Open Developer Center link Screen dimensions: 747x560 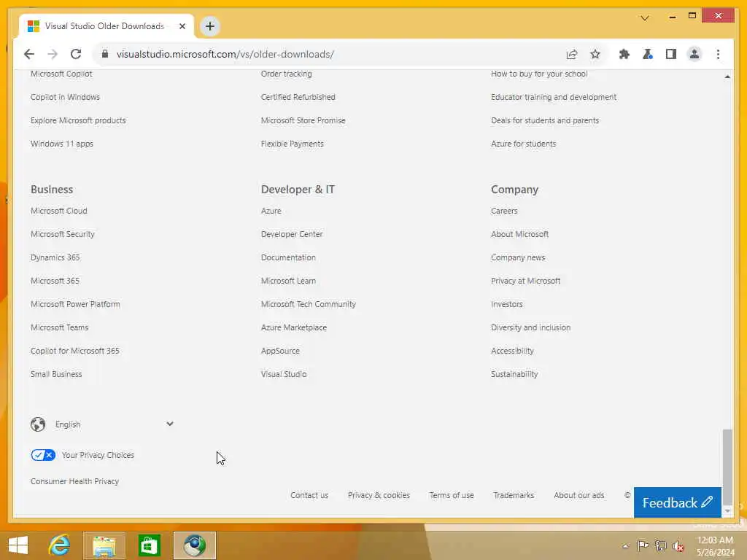point(292,234)
